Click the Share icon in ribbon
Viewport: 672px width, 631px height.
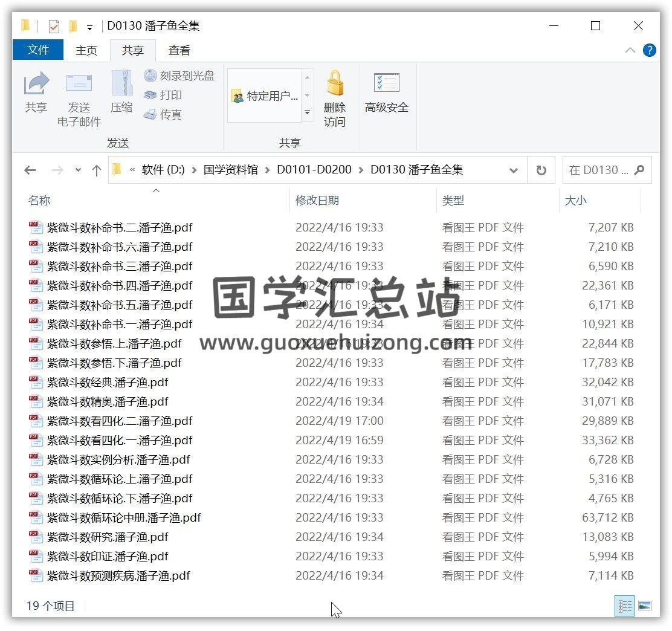pos(36,84)
